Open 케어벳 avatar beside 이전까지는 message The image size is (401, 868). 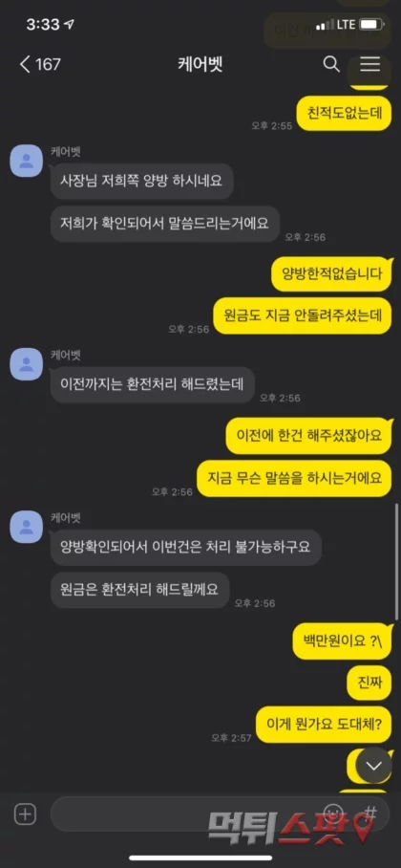click(x=26, y=364)
